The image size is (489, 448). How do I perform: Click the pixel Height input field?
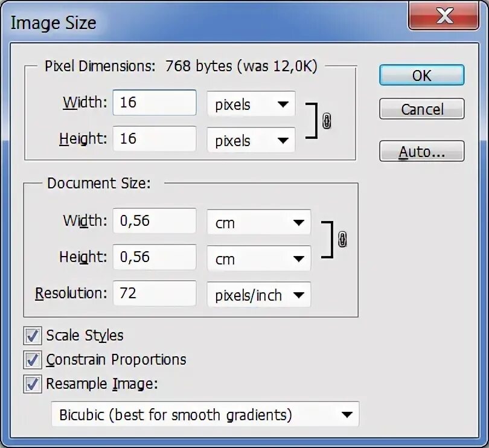pyautogui.click(x=155, y=139)
